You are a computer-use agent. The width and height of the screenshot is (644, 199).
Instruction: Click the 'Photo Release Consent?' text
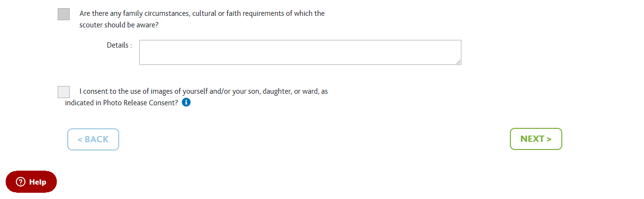point(141,102)
